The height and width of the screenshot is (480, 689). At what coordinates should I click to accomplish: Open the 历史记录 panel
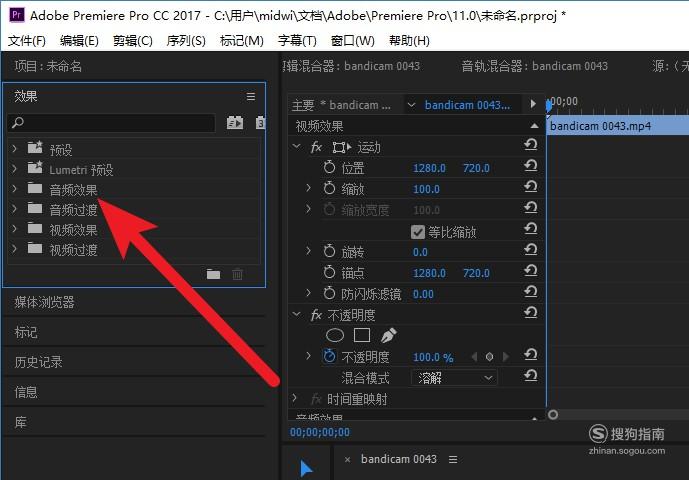[38, 362]
